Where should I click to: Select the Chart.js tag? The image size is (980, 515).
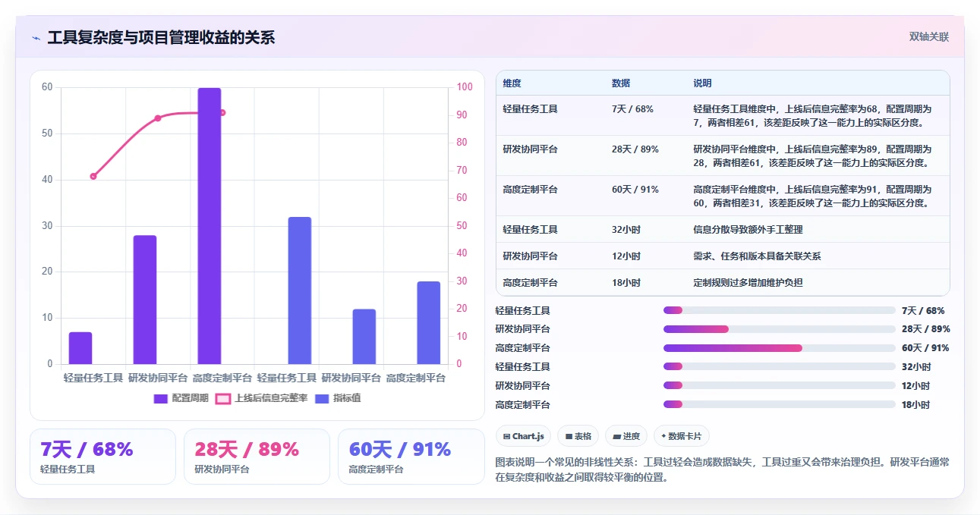(524, 436)
